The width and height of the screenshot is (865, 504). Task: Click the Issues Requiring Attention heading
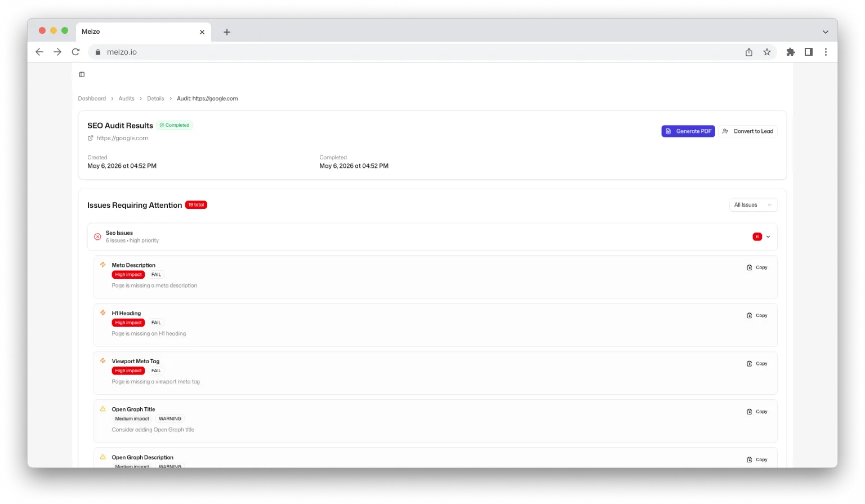[x=135, y=205]
